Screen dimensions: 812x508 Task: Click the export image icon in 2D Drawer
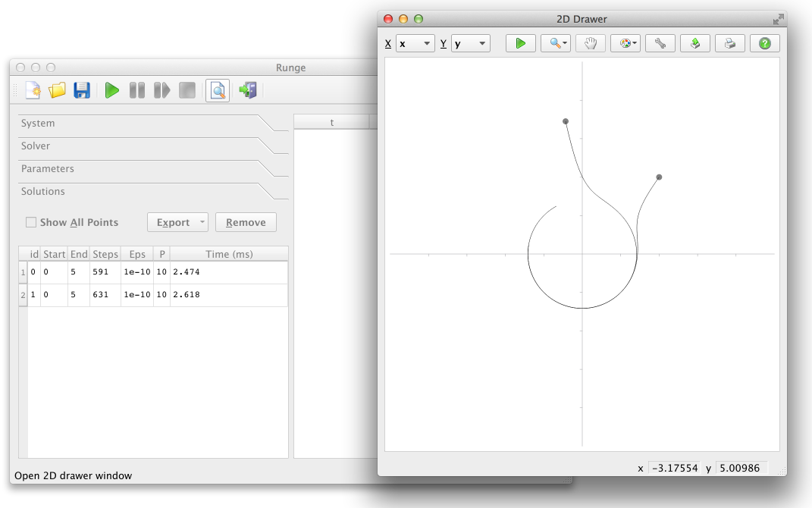(x=695, y=43)
